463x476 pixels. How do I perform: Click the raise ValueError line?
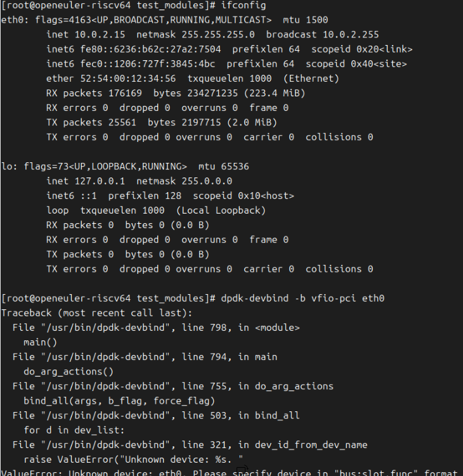(133, 460)
